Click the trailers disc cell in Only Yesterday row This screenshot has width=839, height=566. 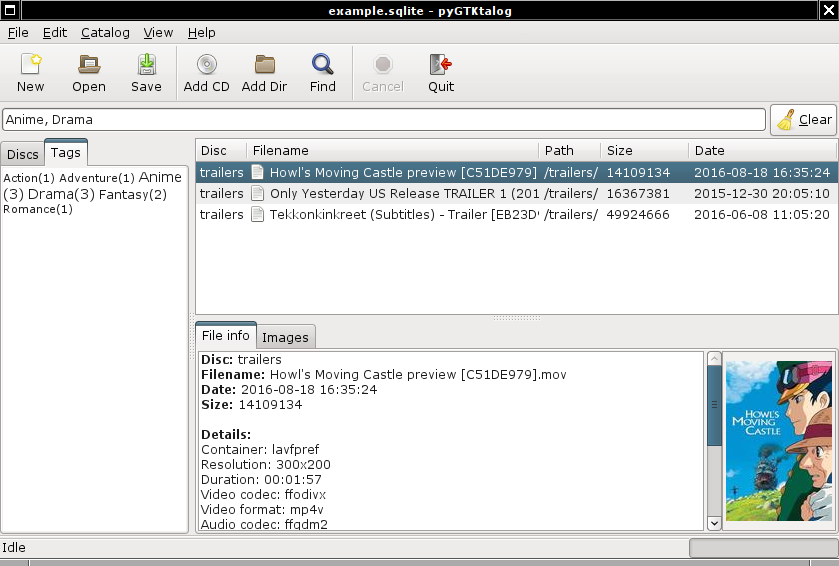tap(222, 193)
